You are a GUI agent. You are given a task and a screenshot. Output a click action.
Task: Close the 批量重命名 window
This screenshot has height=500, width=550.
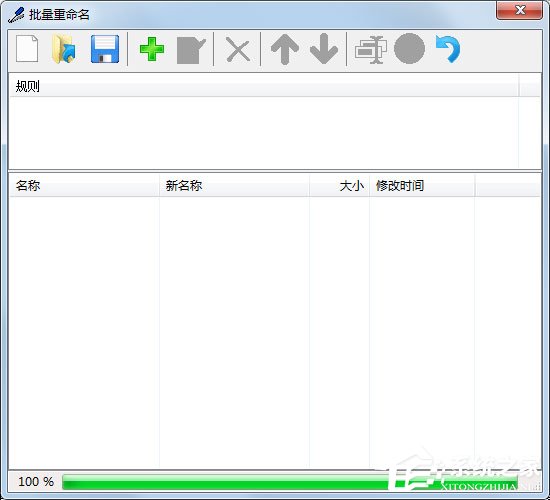519,10
